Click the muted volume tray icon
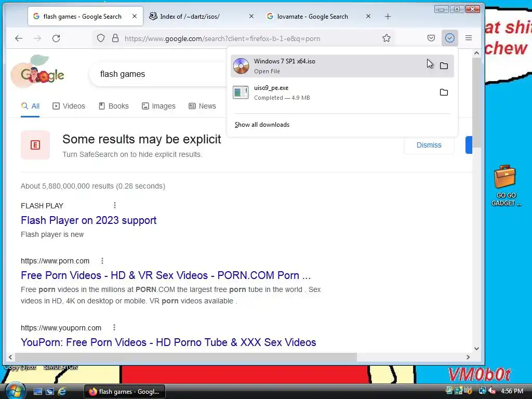 coord(492,391)
